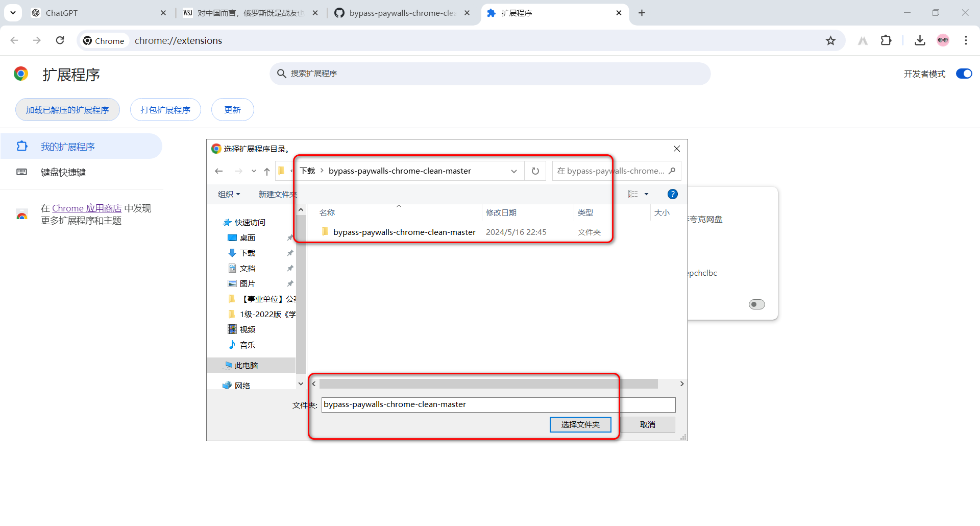Close the folder selection dialog
This screenshot has width=980, height=526.
coord(677,149)
